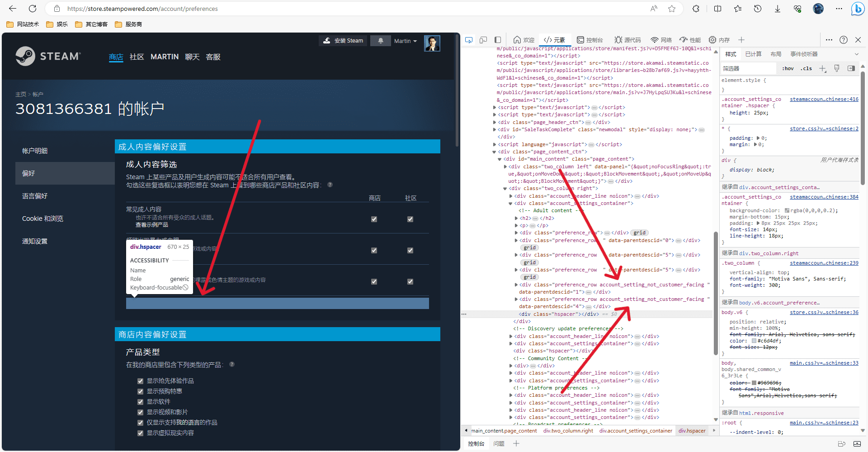868x452 pixels.
Task: Add a new DevTools tool tab
Action: 741,40
